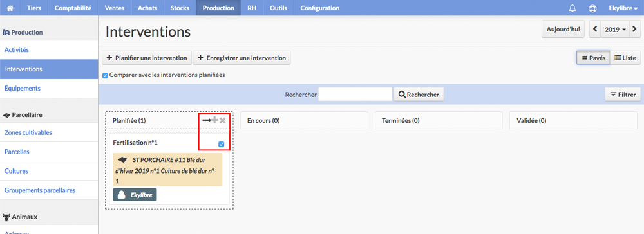This screenshot has width=644, height=234.
Task: Open the Ventes menu
Action: click(115, 8)
